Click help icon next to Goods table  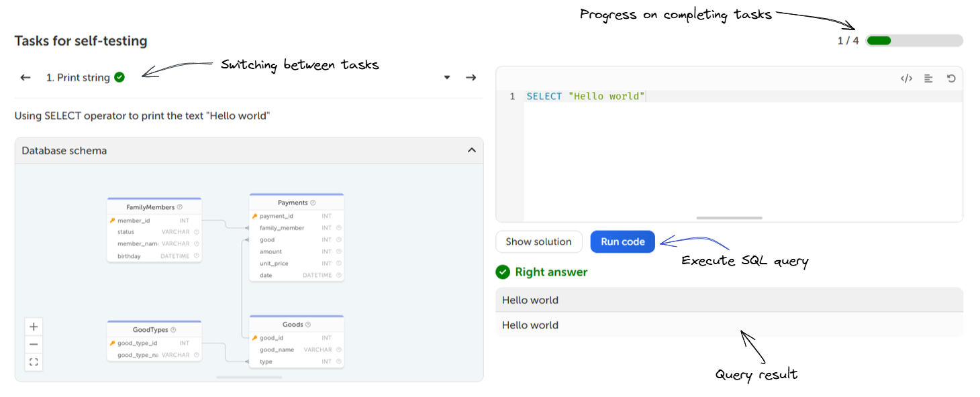pos(308,325)
